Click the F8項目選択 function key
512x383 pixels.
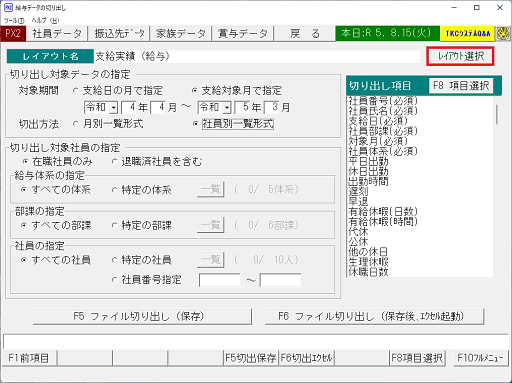click(x=417, y=358)
